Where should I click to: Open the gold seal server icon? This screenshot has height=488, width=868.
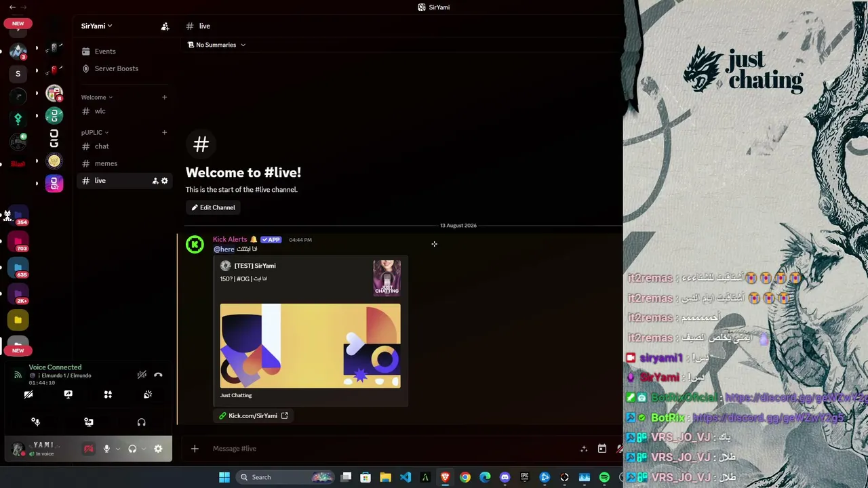pyautogui.click(x=54, y=161)
